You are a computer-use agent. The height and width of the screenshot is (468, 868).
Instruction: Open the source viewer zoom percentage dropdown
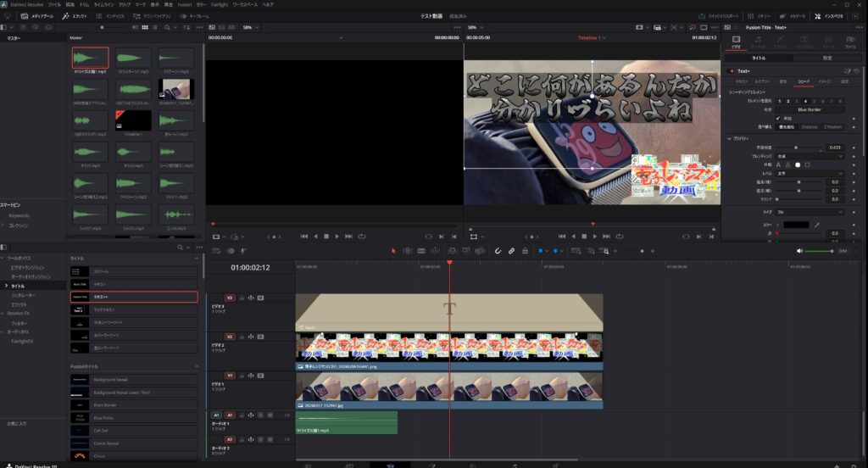pyautogui.click(x=251, y=27)
